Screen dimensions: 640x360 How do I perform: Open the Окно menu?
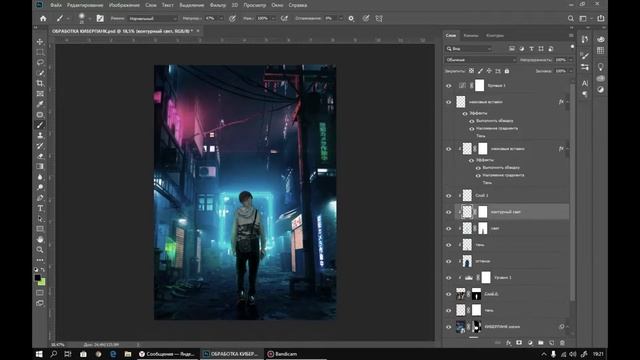pos(277,5)
